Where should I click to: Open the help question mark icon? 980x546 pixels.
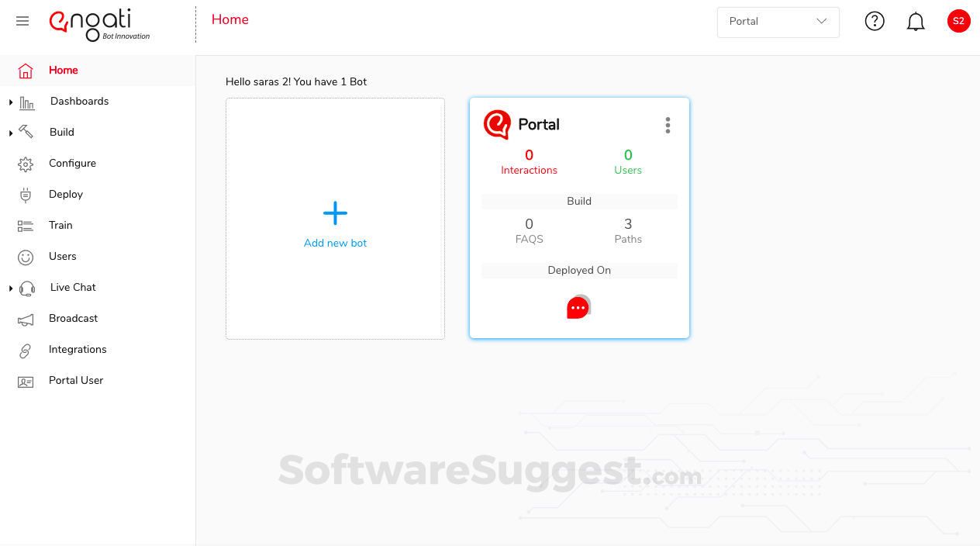point(875,21)
